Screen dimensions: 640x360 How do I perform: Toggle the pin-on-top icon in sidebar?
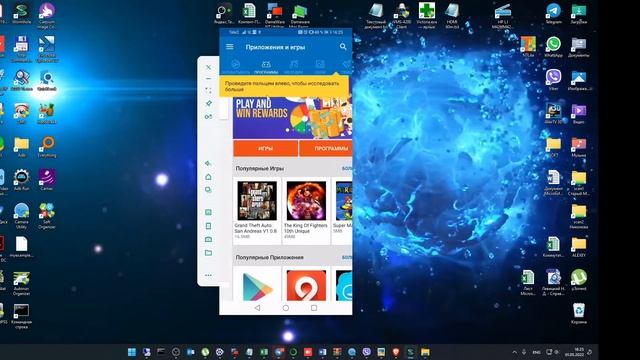click(209, 103)
